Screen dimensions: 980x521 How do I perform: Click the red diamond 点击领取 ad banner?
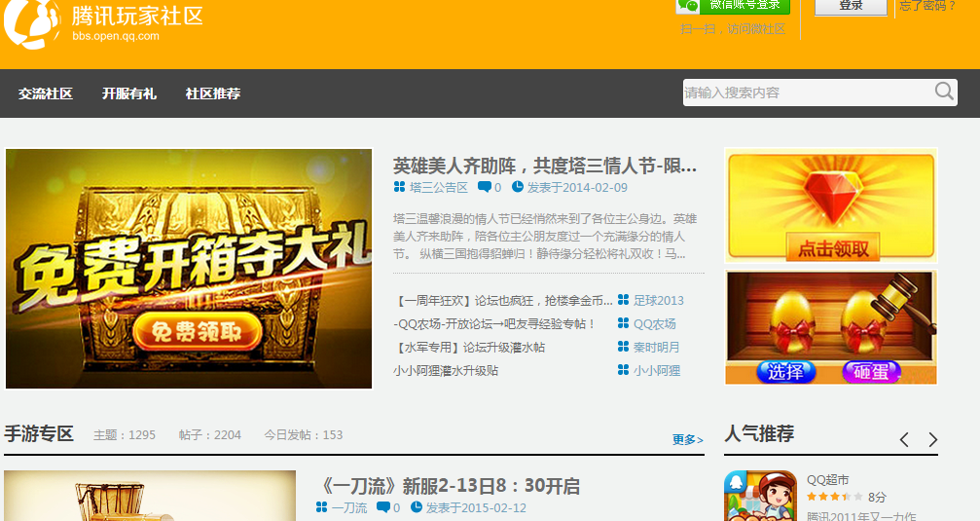831,205
